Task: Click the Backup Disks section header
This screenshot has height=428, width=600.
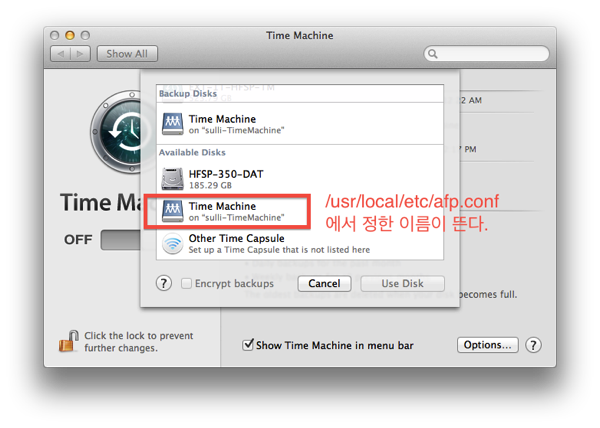Action: pos(188,94)
